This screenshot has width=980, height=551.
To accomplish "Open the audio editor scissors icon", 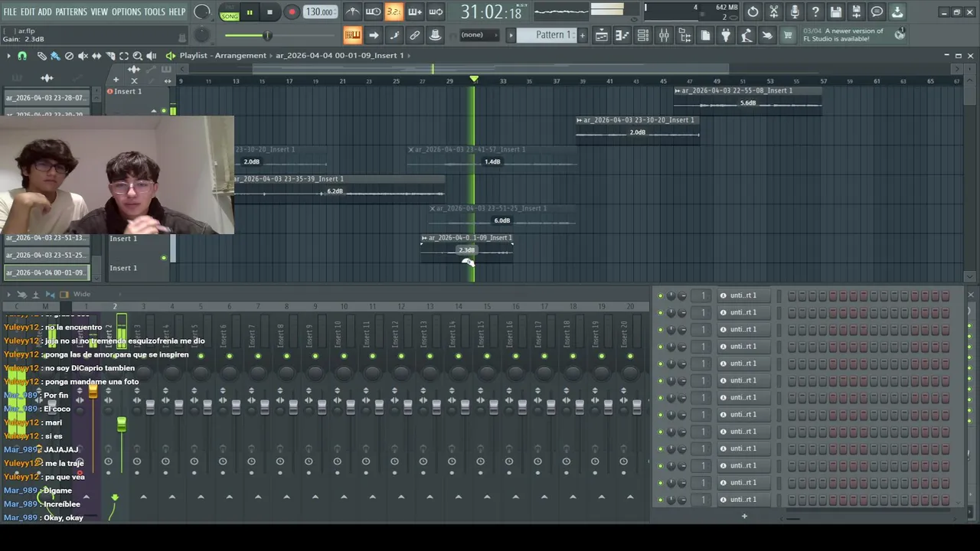I will click(774, 11).
